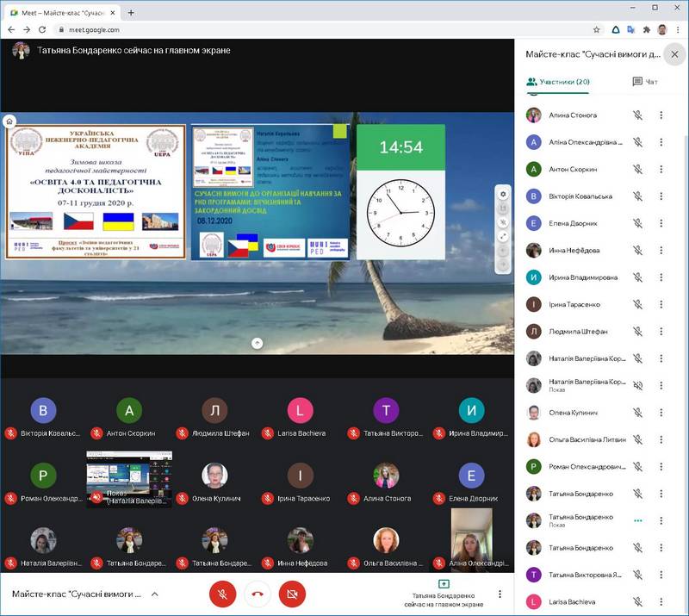
Task: Click muted-audio icon of Наталія presentation row
Action: 637,386
